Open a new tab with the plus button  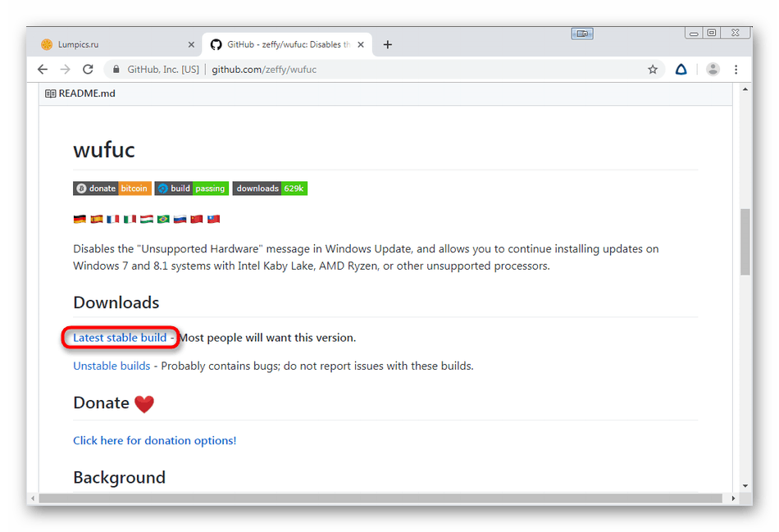pyautogui.click(x=388, y=45)
